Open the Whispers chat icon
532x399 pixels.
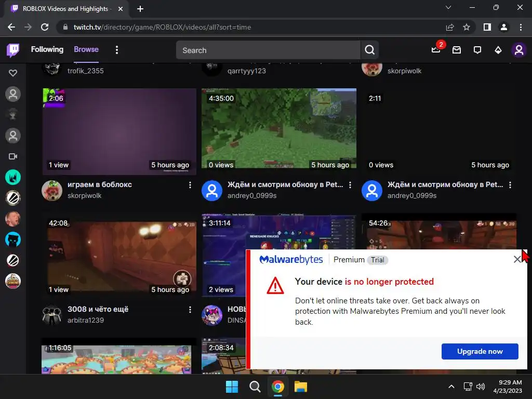(477, 50)
